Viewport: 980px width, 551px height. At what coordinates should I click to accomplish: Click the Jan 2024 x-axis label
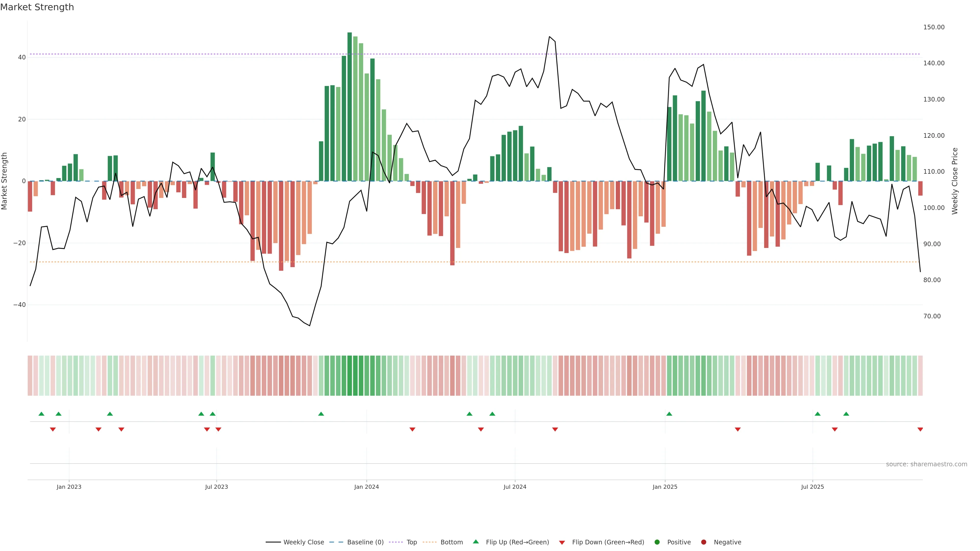click(x=366, y=487)
